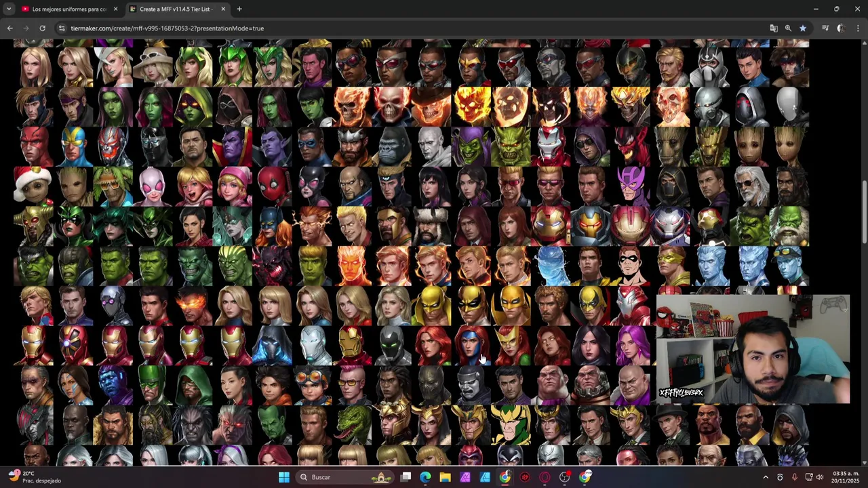Open a new browser tab
Screen dimensions: 868x488
(x=239, y=9)
